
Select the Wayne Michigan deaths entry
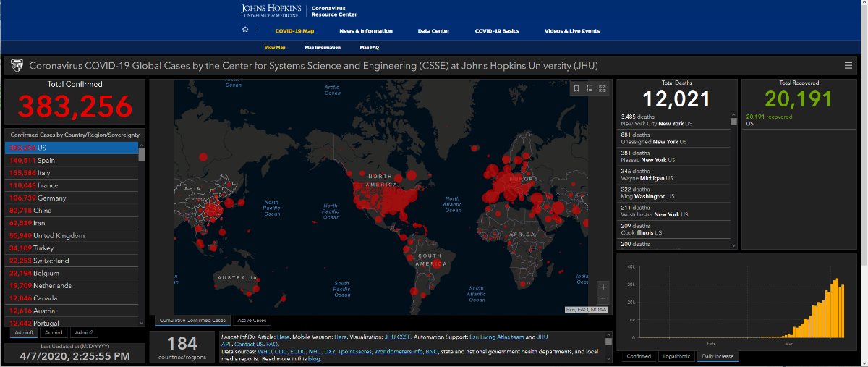pos(674,174)
